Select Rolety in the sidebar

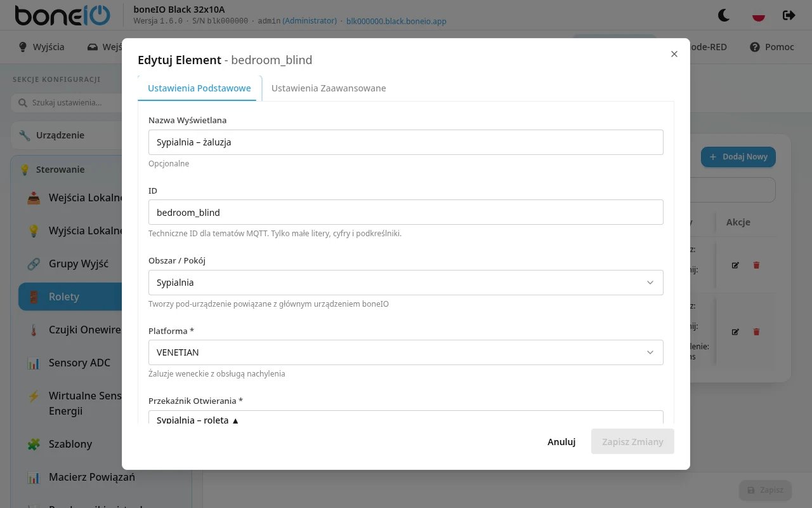pos(70,297)
